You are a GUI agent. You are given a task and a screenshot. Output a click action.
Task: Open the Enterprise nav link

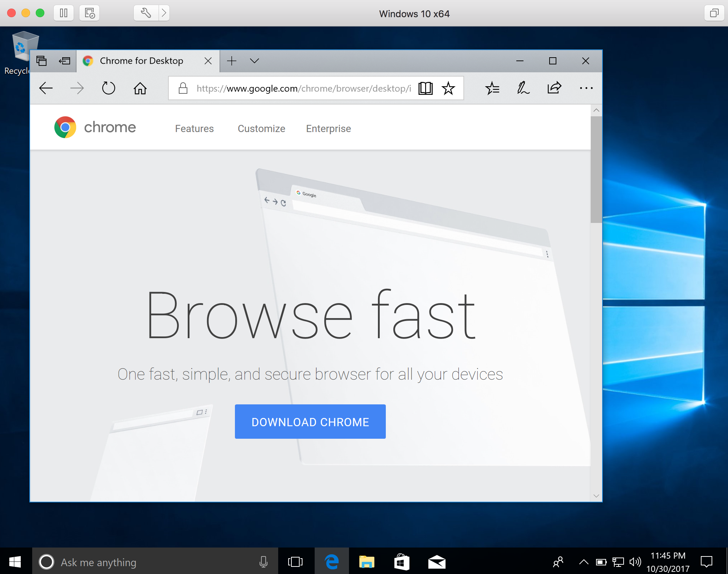328,128
